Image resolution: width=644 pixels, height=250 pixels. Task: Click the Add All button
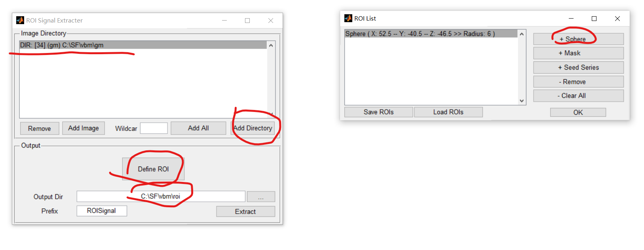[x=198, y=128]
